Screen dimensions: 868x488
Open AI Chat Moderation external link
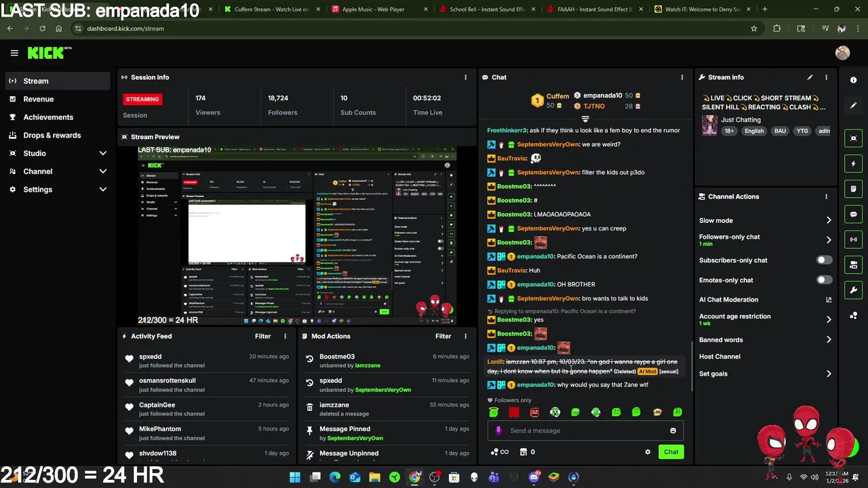[x=828, y=300]
